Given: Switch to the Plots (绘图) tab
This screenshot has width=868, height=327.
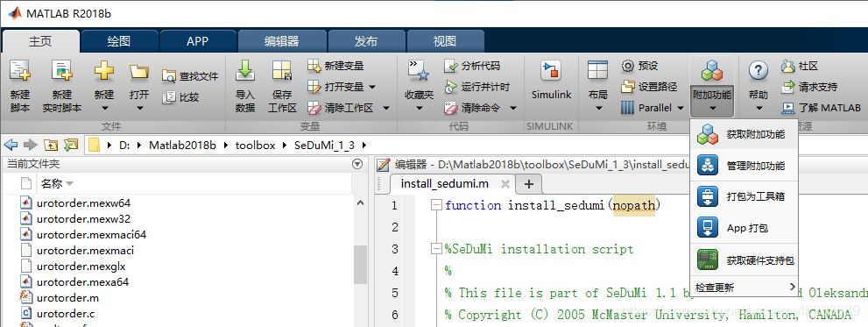Looking at the screenshot, I should [119, 41].
